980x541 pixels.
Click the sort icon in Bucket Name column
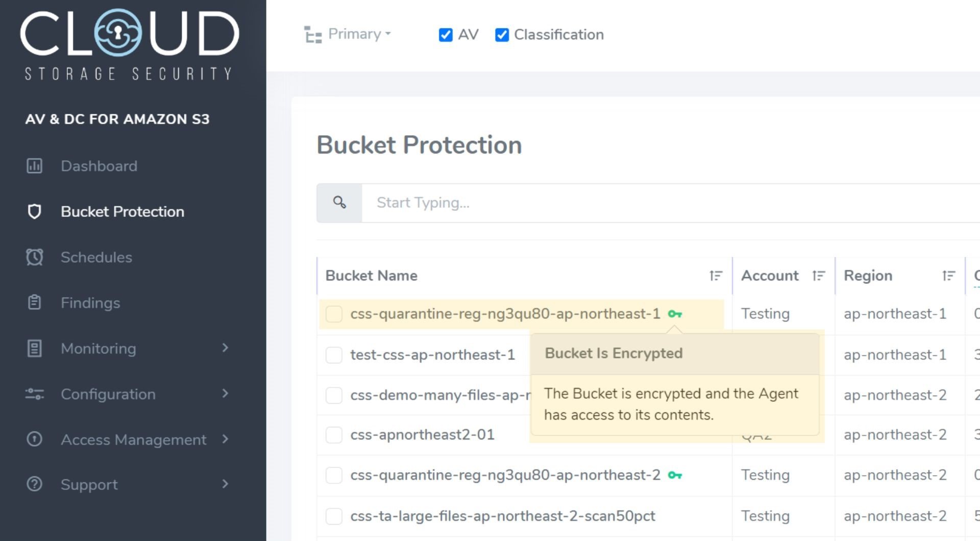[716, 276]
